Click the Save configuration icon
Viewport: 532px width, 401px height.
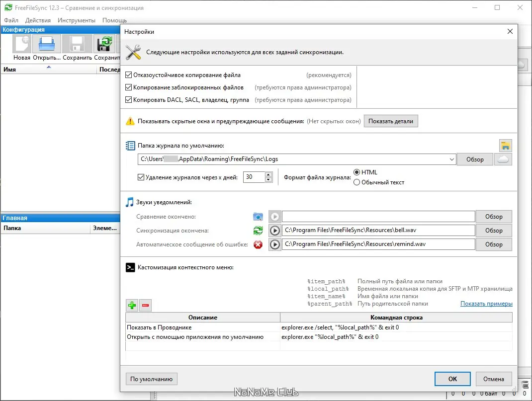[77, 44]
